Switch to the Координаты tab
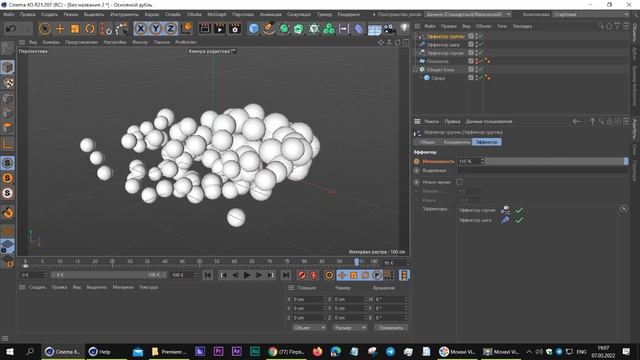Screen dimensions: 640x360 click(x=456, y=142)
